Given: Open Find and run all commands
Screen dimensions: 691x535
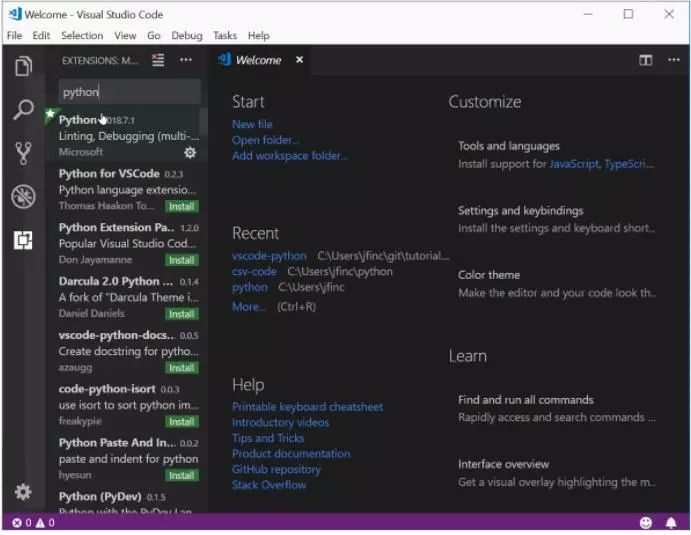Looking at the screenshot, I should click(556, 409).
